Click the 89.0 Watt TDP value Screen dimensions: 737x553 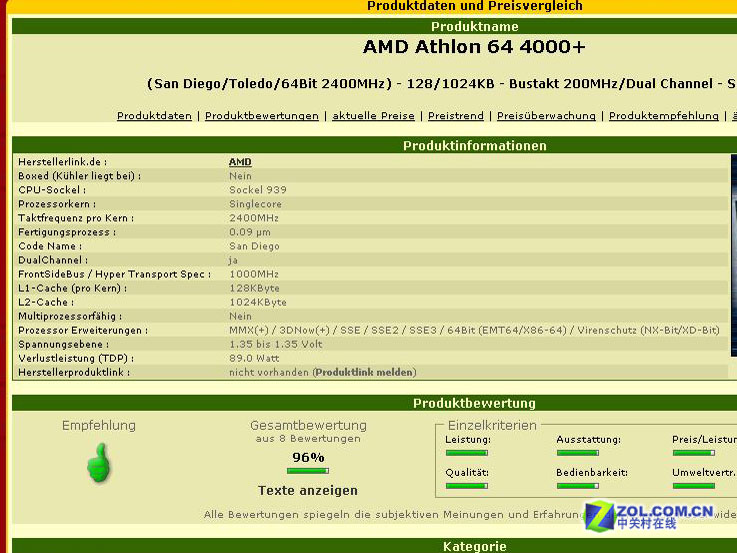254,358
